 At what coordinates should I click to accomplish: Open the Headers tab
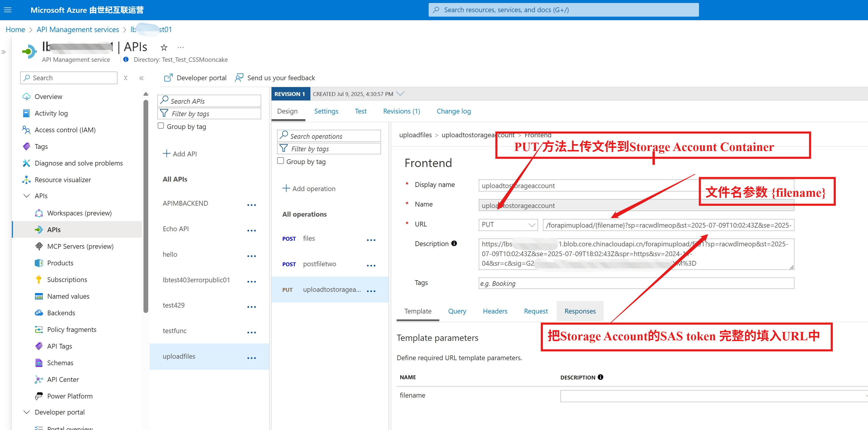[x=495, y=311]
